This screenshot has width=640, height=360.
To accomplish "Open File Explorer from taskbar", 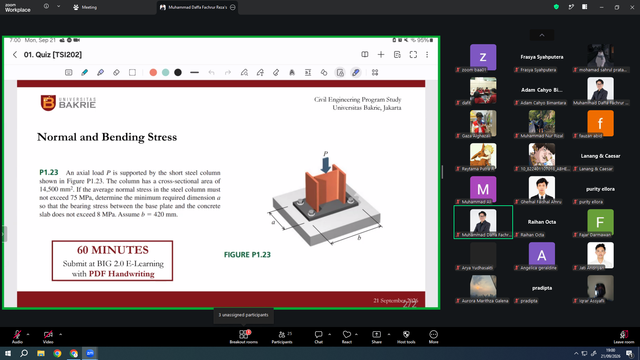I will point(41,353).
